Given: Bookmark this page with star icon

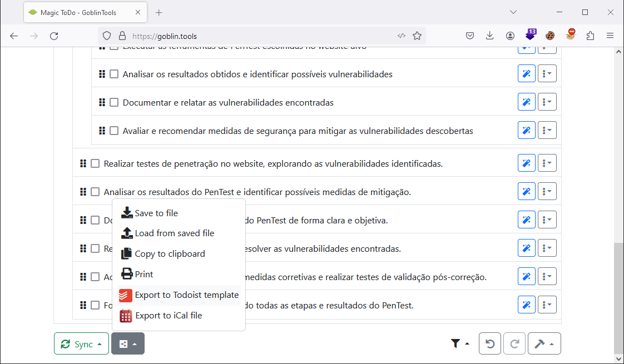Looking at the screenshot, I should click(x=417, y=36).
